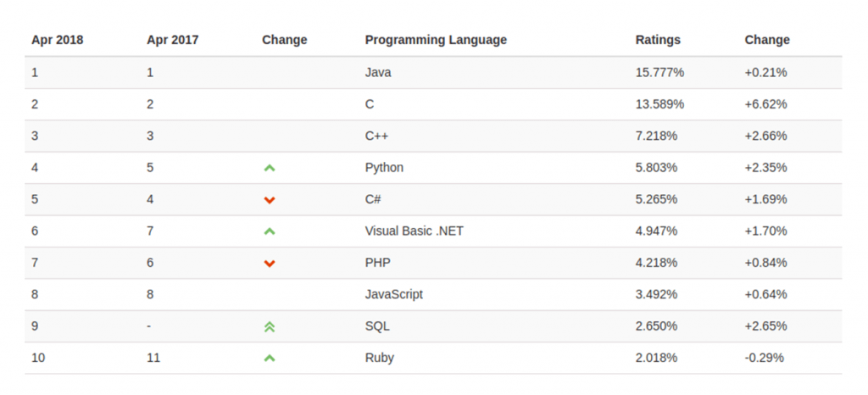This screenshot has width=868, height=395.
Task: Click the Ratings column header
Action: (x=658, y=40)
